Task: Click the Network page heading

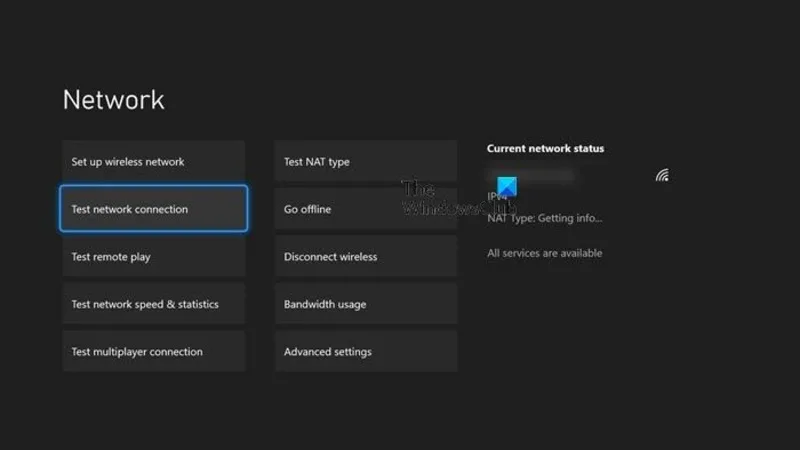Action: [x=113, y=99]
